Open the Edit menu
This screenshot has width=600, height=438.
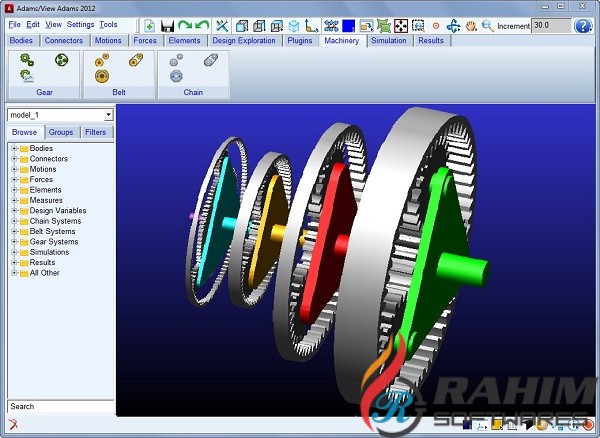pos(33,24)
